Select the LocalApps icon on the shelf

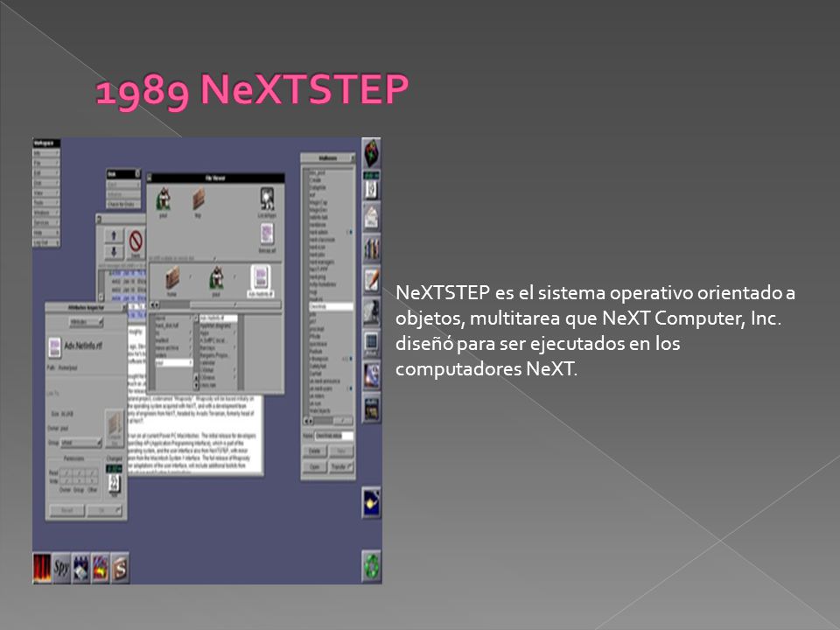click(x=267, y=199)
